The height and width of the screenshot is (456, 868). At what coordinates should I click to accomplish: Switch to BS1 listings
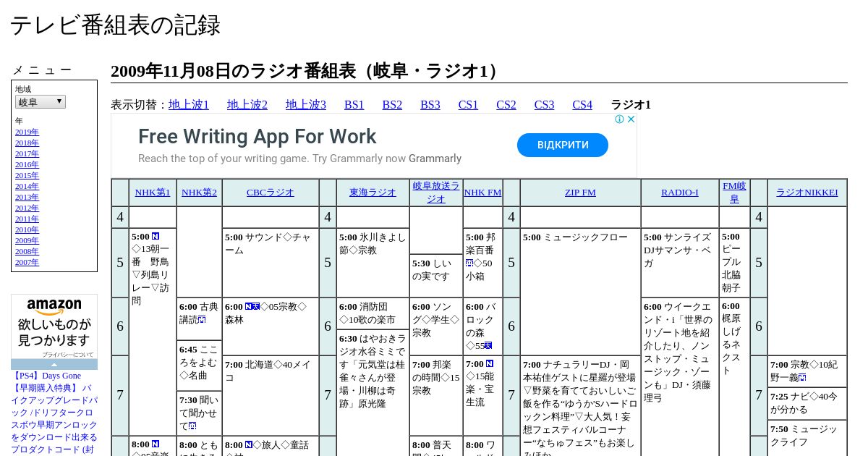pos(354,105)
